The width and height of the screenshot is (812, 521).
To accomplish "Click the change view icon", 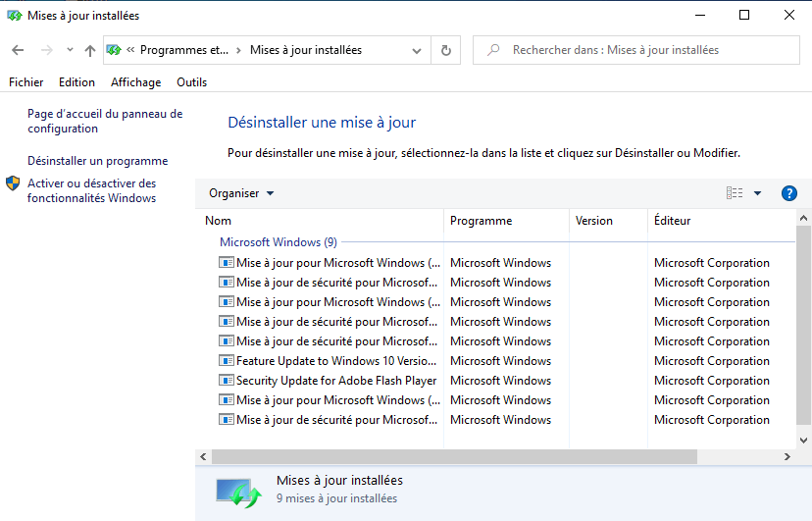I will click(x=735, y=193).
